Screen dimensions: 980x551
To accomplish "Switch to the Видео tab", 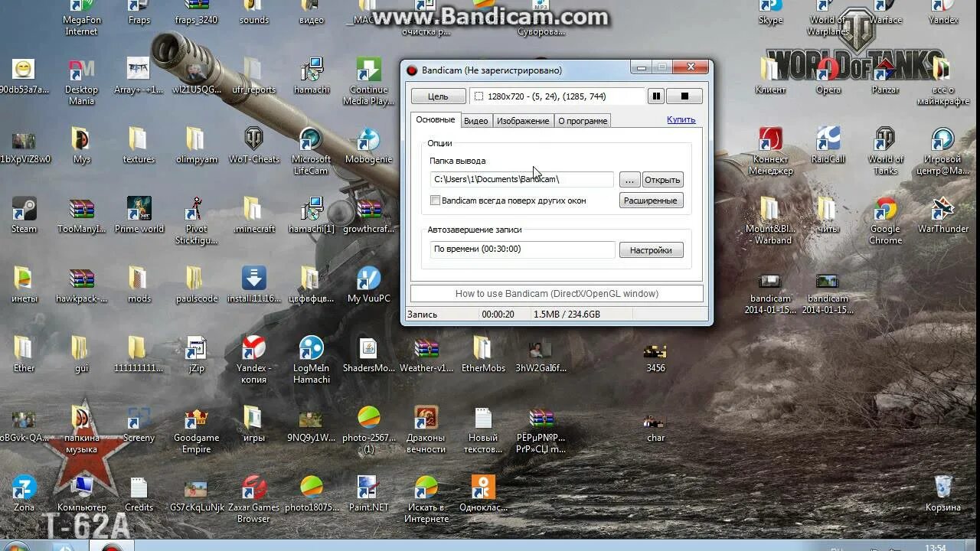I will (x=476, y=120).
